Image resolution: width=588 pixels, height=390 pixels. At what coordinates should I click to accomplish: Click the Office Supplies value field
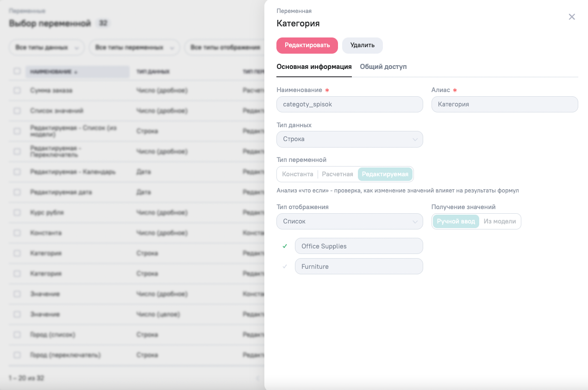[x=358, y=246]
